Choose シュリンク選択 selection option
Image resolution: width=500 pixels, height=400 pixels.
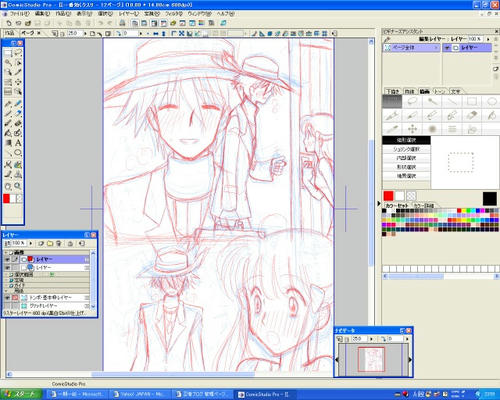click(406, 149)
